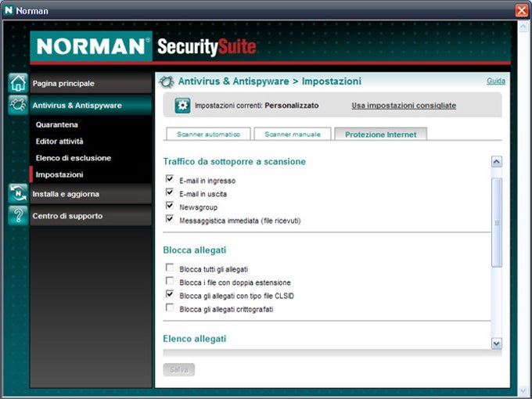
Task: Click the Traffico da sottoporre a scansione heading
Action: (234, 161)
